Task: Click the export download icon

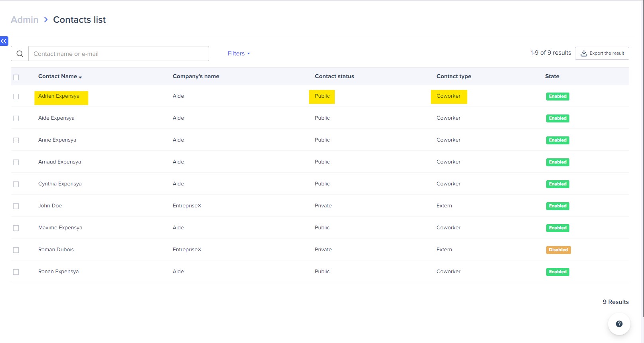Action: 584,53
